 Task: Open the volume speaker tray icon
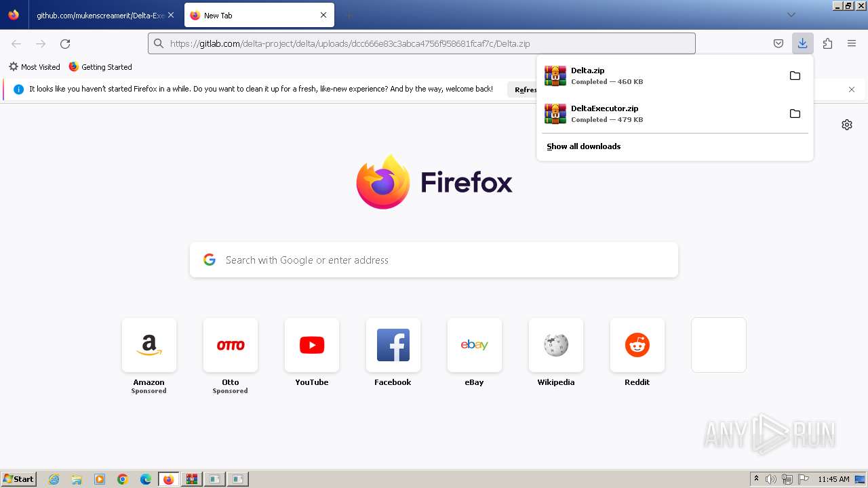pyautogui.click(x=771, y=479)
